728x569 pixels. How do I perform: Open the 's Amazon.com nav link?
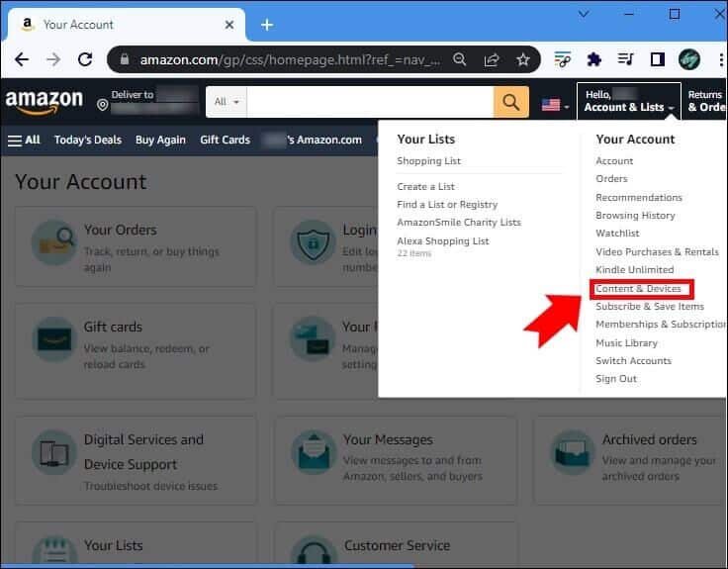click(x=312, y=140)
